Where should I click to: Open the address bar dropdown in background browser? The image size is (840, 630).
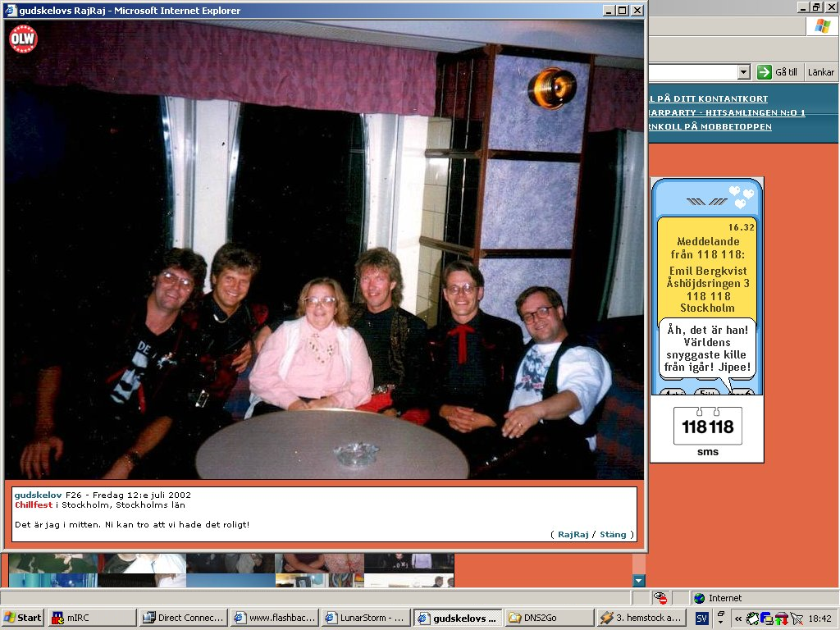743,72
